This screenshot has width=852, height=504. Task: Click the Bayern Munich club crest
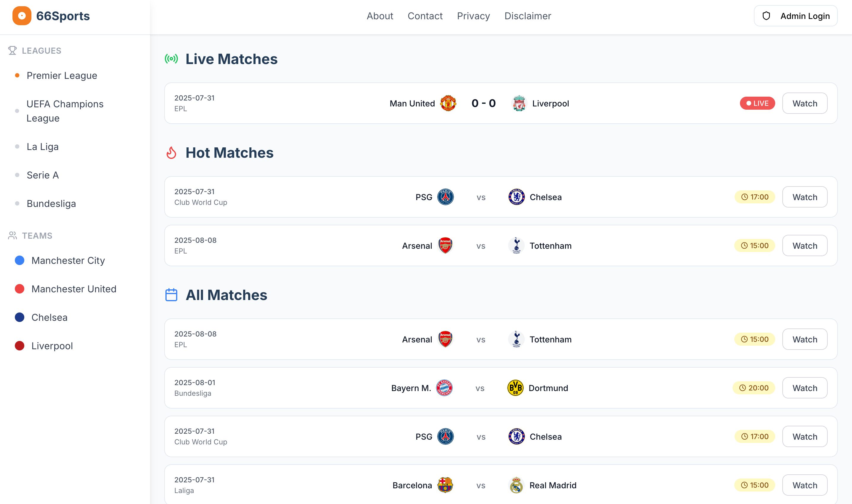tap(444, 388)
